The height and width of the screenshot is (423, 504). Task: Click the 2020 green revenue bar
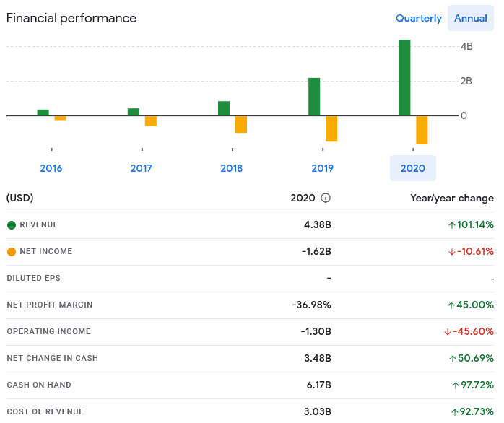click(x=404, y=78)
